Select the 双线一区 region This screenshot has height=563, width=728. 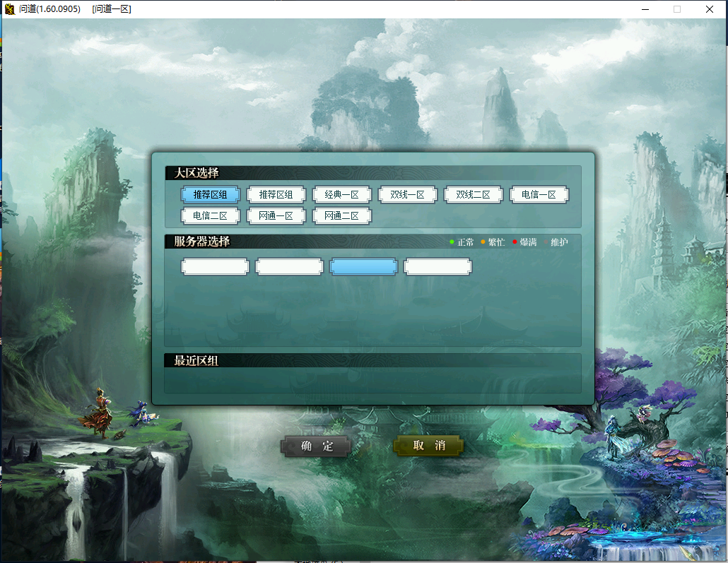point(408,194)
